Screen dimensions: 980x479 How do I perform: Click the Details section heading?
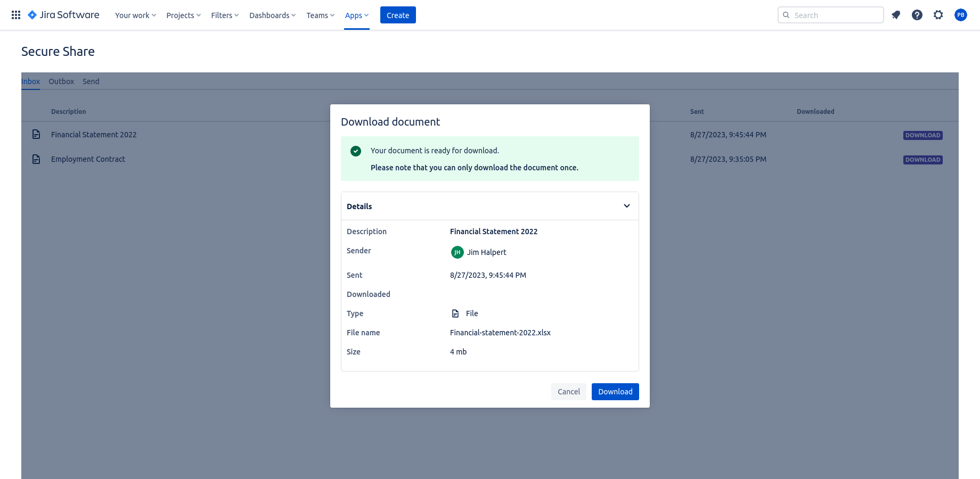(360, 207)
